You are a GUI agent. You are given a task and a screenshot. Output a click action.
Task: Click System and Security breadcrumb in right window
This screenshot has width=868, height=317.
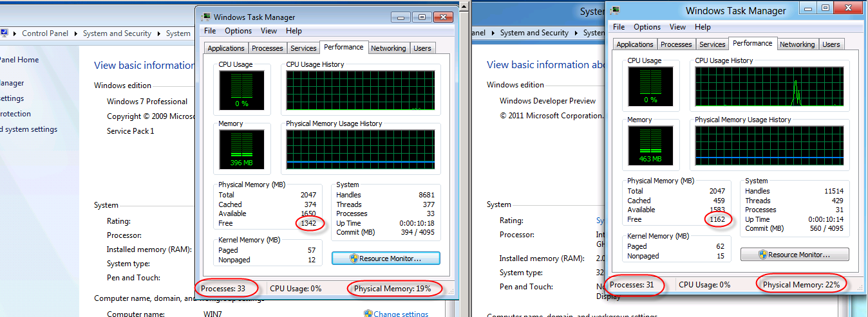pyautogui.click(x=534, y=33)
